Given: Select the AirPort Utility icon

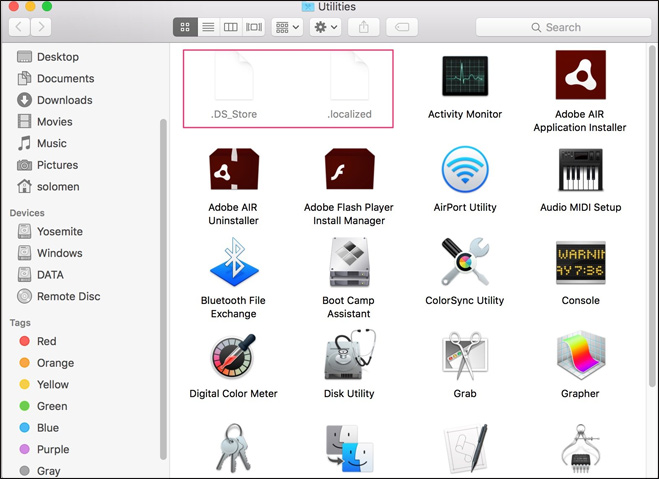Looking at the screenshot, I should (x=465, y=169).
